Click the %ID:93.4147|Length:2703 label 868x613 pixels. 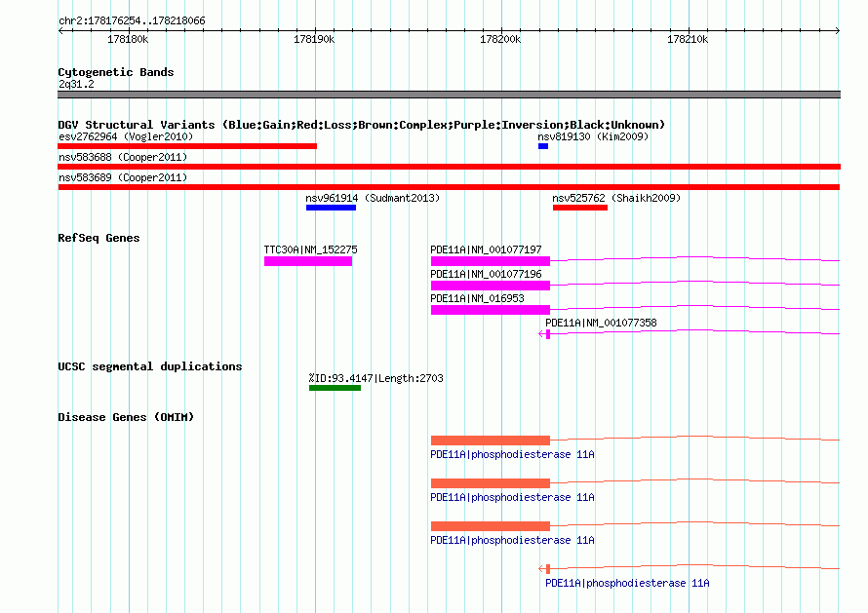pos(375,378)
